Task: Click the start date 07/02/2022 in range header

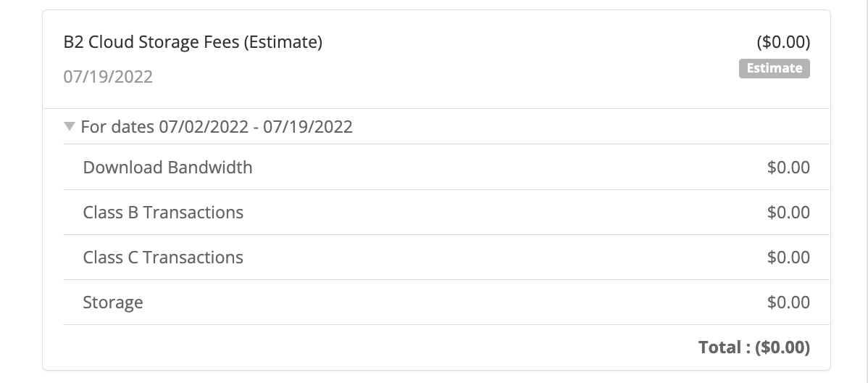Action: pos(204,127)
